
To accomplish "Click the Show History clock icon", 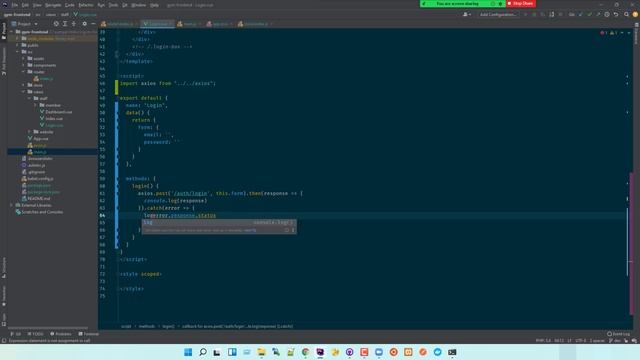I will coord(607,14).
